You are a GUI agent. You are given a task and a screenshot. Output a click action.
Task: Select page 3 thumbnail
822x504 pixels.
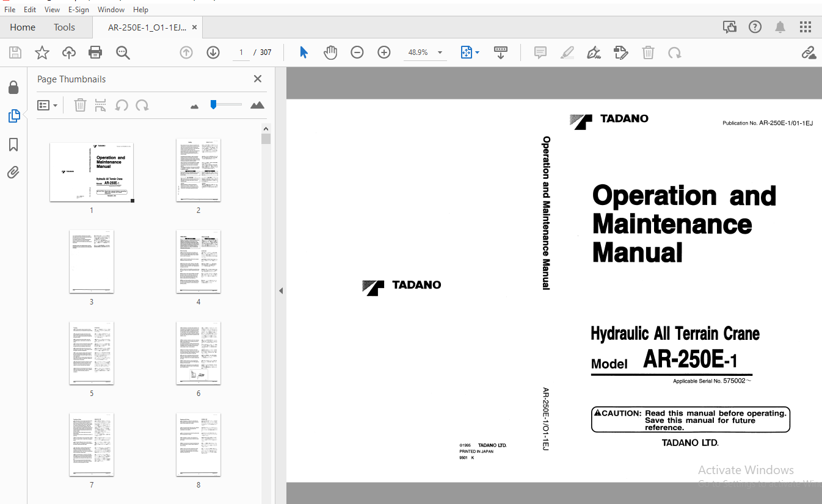click(x=92, y=261)
